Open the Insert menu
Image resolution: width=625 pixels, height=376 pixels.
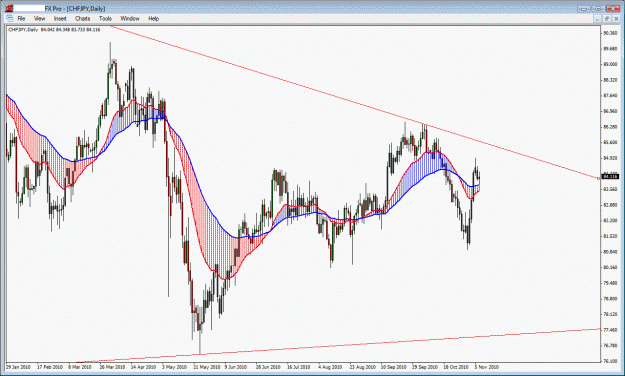tap(60, 18)
